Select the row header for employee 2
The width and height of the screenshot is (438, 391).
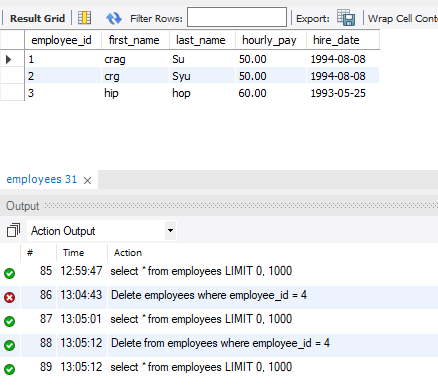pos(12,76)
